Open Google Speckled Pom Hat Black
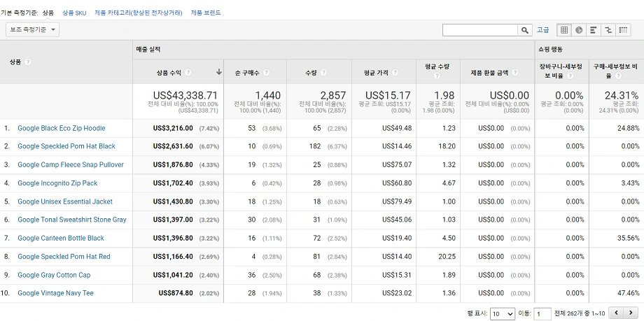 coord(66,146)
